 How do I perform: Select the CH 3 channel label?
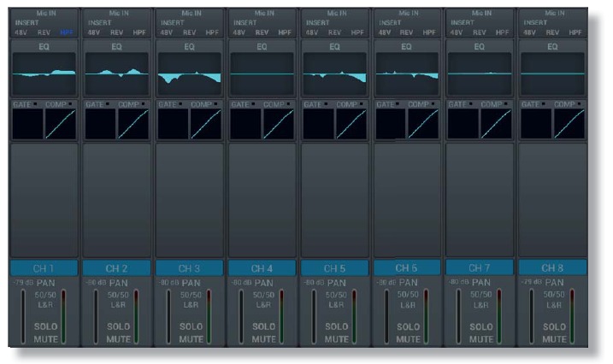[189, 268]
